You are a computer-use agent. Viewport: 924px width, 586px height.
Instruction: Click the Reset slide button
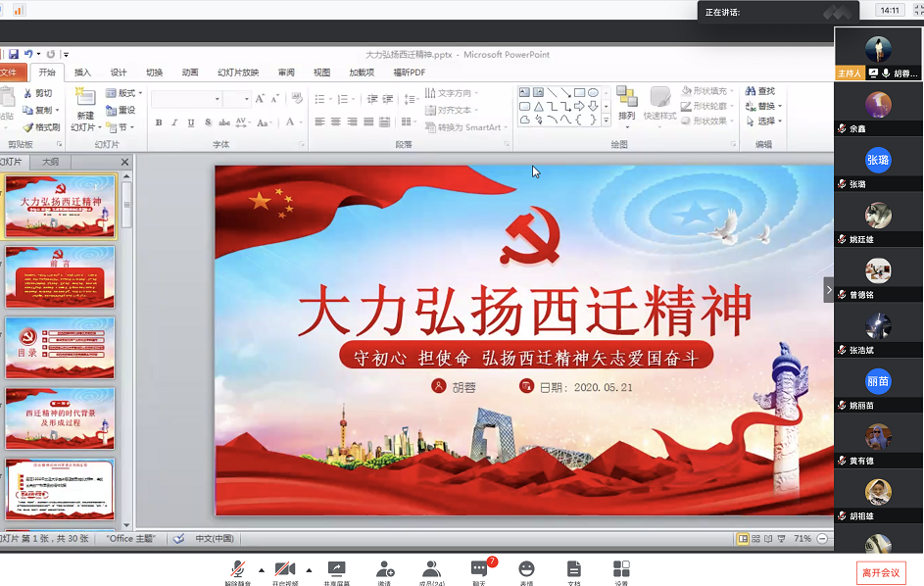[x=121, y=111]
